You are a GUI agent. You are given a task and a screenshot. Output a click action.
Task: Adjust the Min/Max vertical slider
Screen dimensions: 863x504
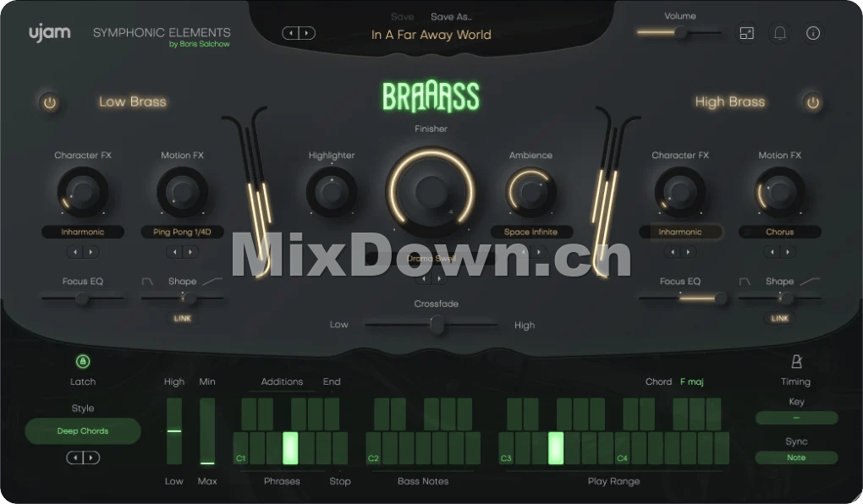click(x=207, y=431)
